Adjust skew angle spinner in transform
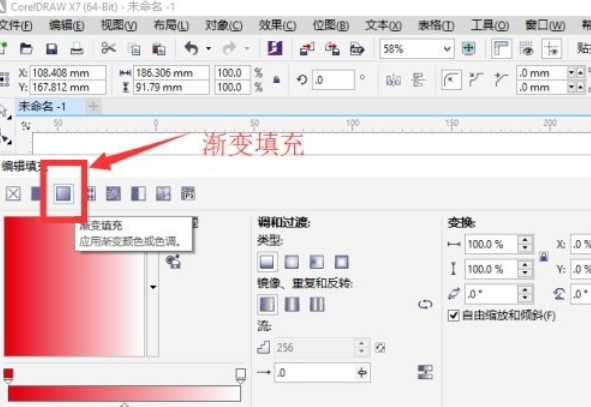The image size is (591, 407). (x=525, y=294)
